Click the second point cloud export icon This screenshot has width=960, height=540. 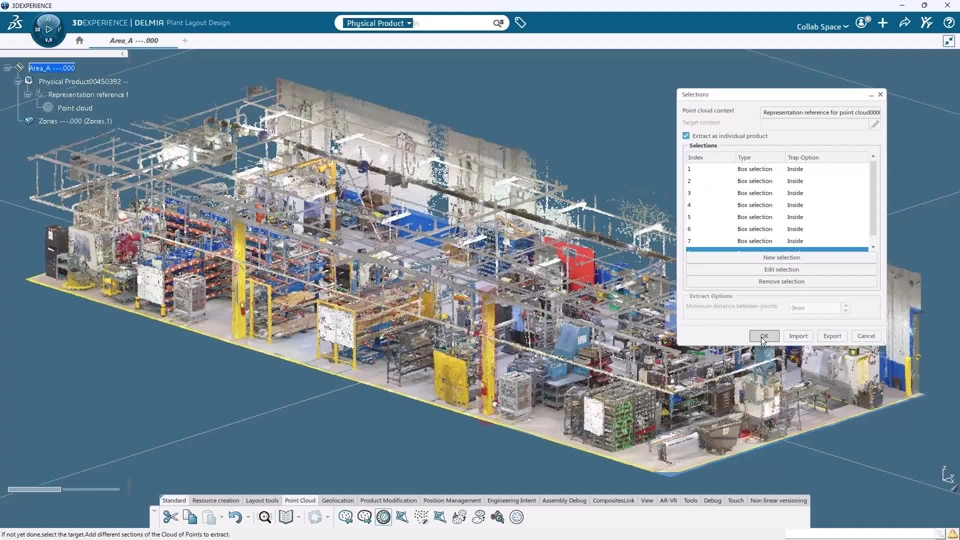[364, 517]
